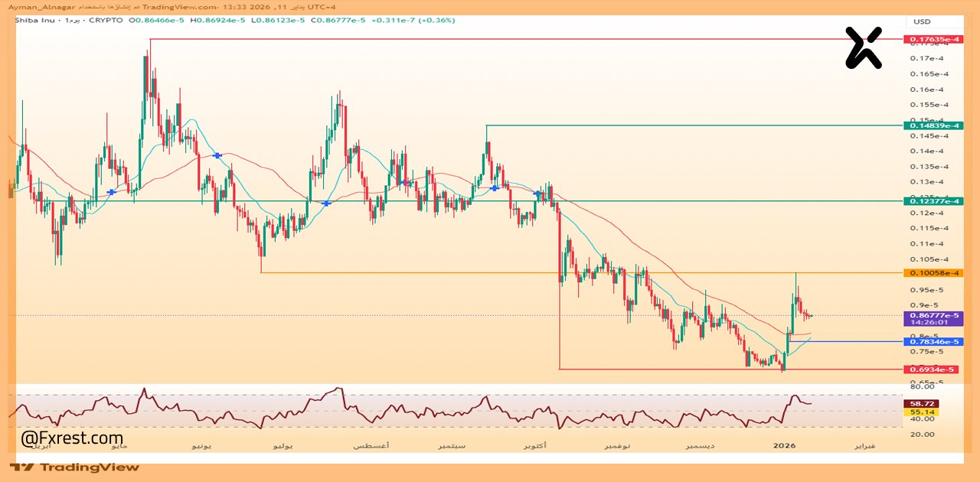Screen dimensions: 980x482
Task: Click the yellow RSI average label 55.14
Action: (x=920, y=412)
